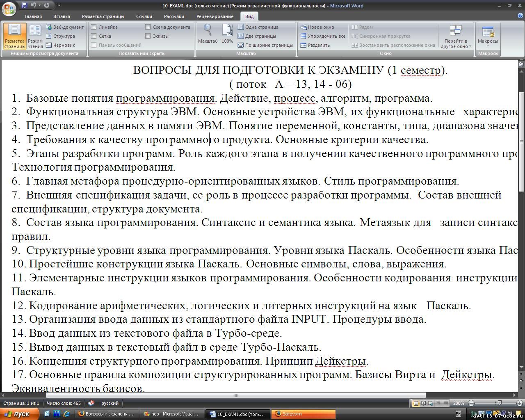Click Save icon in Quick Access Toolbar

24,5
